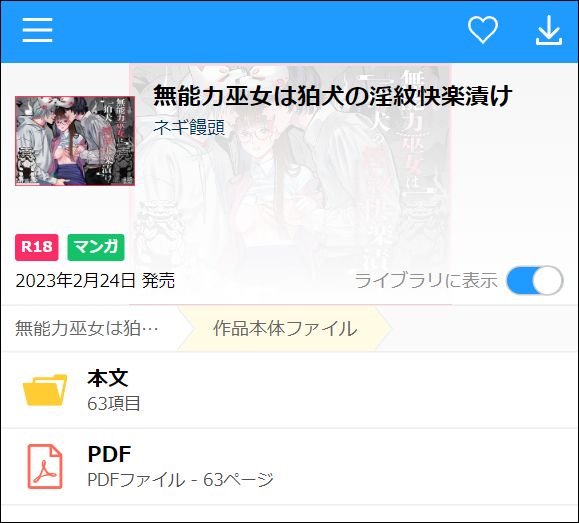Open the ネギ饅頭 circle link

coord(189,127)
